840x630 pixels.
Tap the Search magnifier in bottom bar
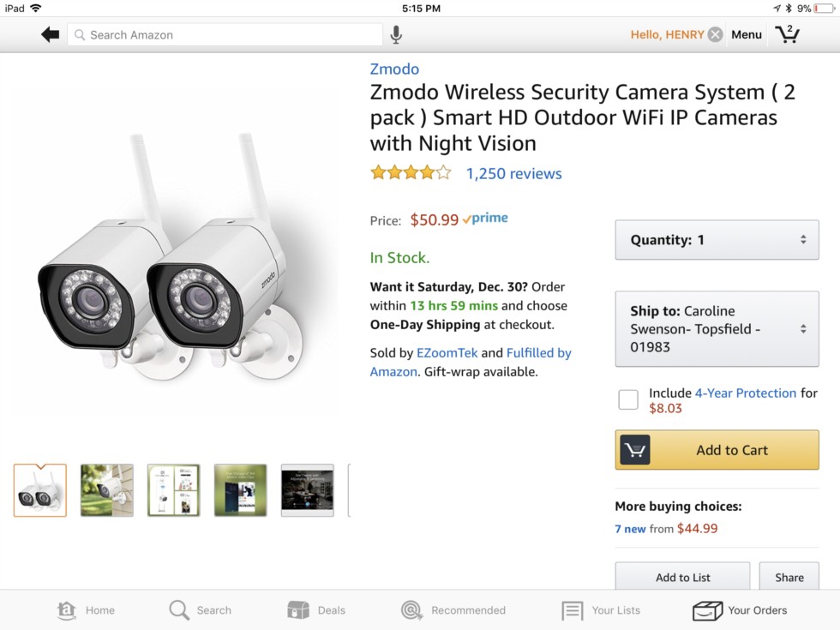179,610
